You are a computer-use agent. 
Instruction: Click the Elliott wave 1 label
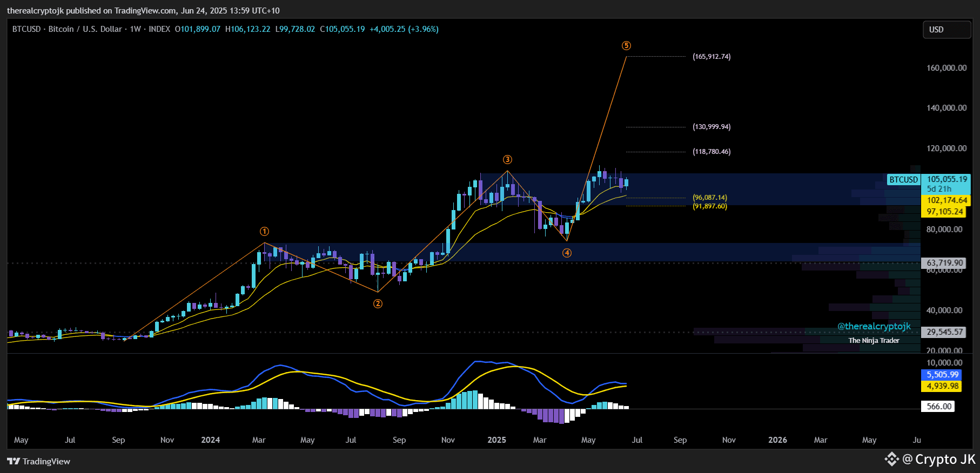[264, 232]
